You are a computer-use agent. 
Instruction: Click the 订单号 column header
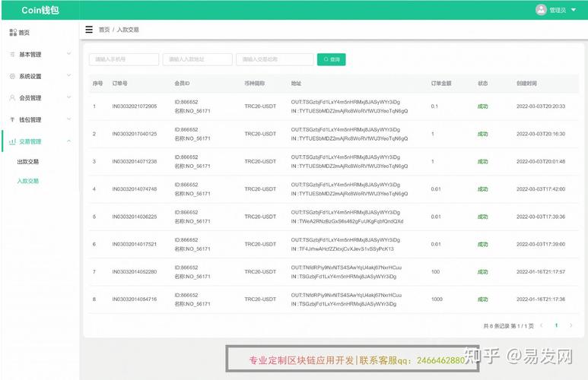click(x=119, y=83)
